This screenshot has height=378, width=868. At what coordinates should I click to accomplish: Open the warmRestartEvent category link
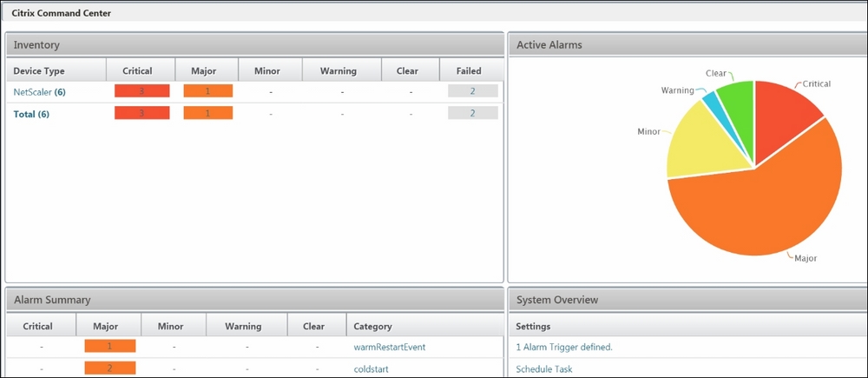(x=390, y=348)
